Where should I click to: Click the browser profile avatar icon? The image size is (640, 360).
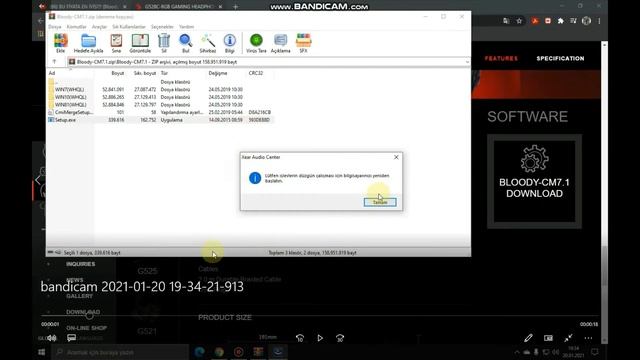pyautogui.click(x=586, y=21)
